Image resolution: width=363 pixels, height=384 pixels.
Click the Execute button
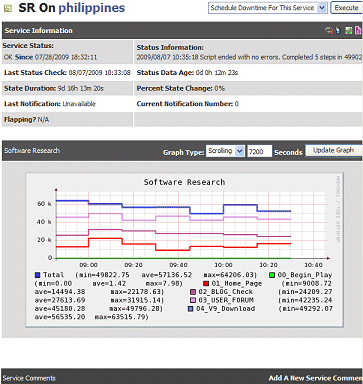pyautogui.click(x=346, y=8)
